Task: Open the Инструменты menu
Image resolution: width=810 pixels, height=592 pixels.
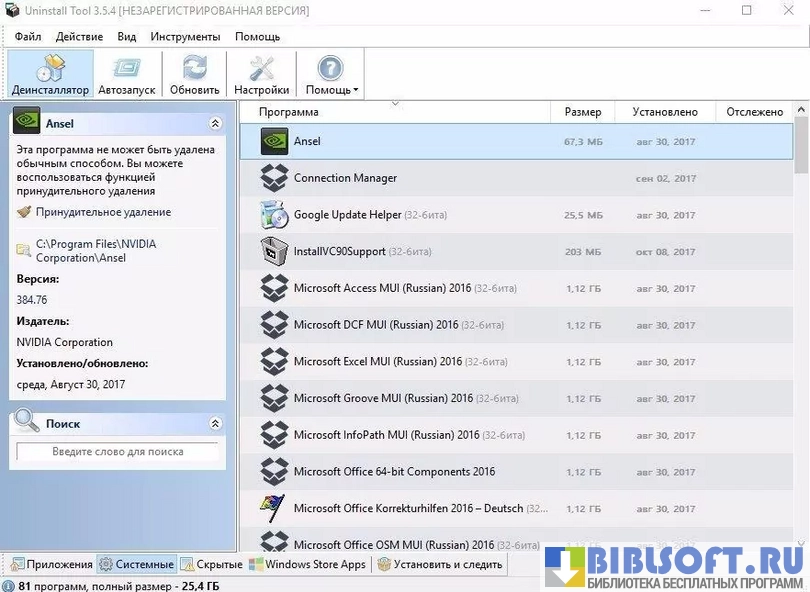Action: click(x=185, y=37)
